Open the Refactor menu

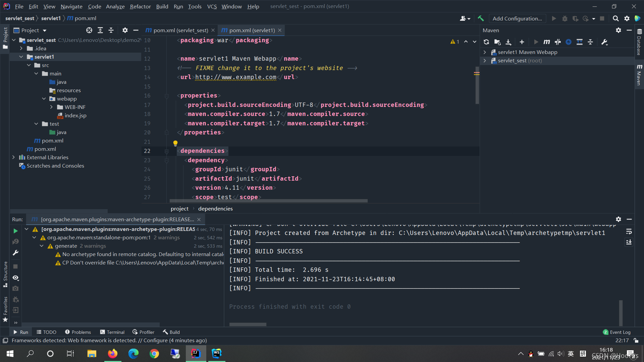click(x=140, y=6)
